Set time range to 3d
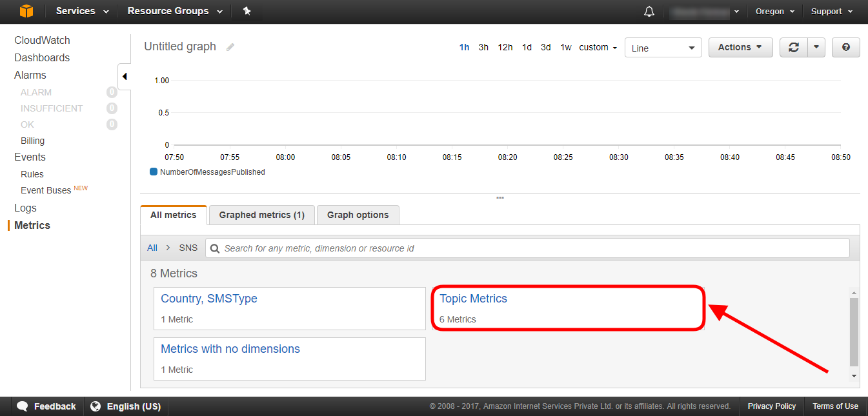 pos(546,47)
